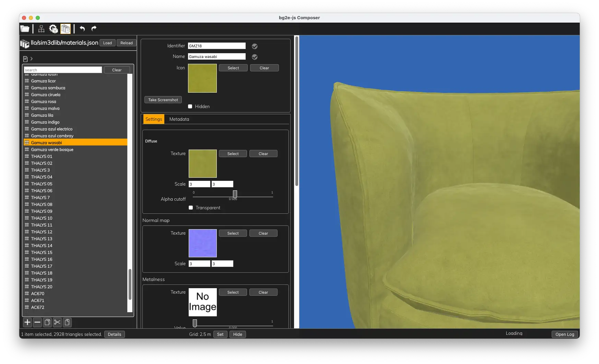Image resolution: width=599 pixels, height=364 pixels.
Task: Enable the Transparent checkbox
Action: [191, 208]
